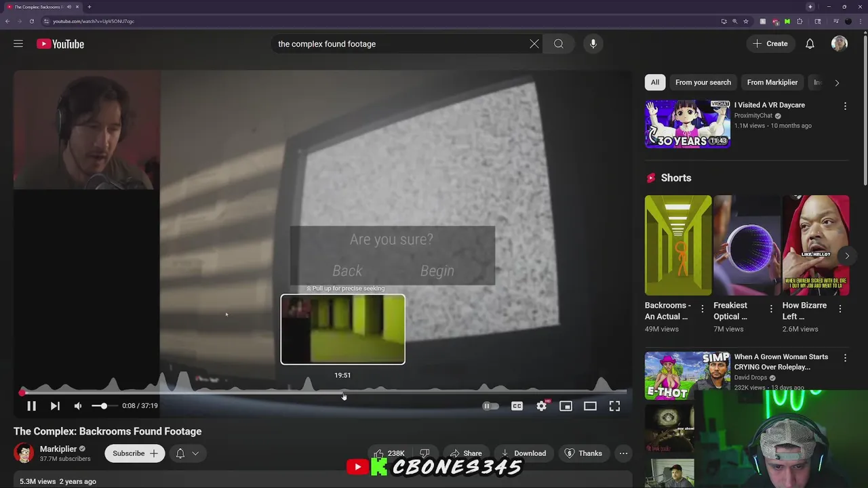Open Markiplier's channel avatar
Screen dimensions: 868x488
click(24, 453)
